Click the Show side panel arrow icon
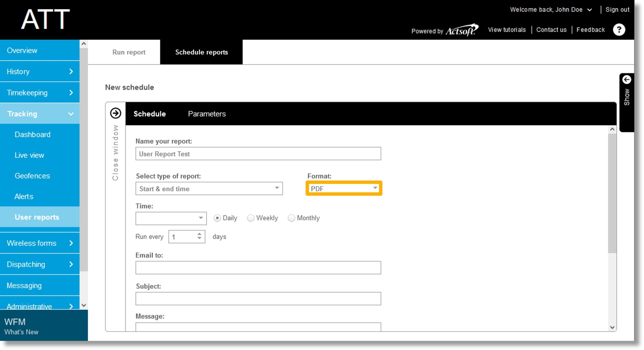This screenshot has height=350, width=644. pos(625,80)
